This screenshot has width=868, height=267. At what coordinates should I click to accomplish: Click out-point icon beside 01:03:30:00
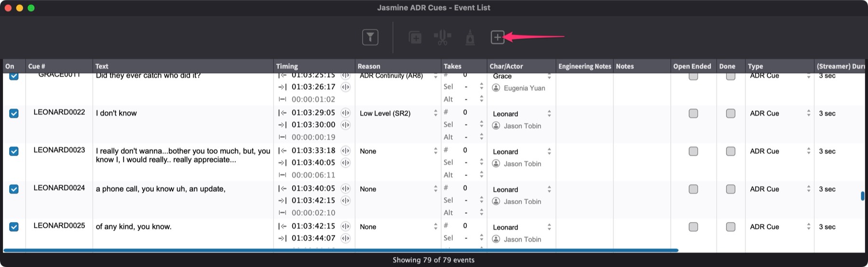pyautogui.click(x=283, y=125)
